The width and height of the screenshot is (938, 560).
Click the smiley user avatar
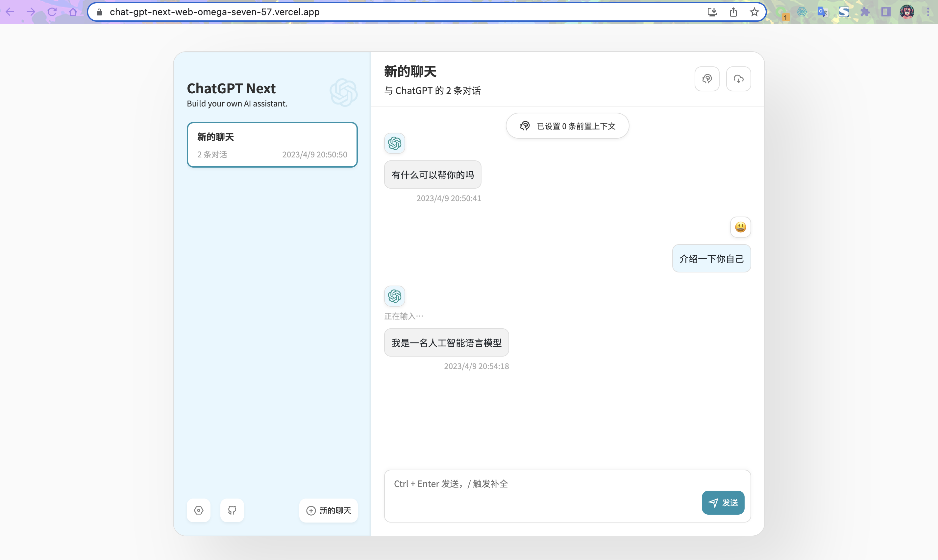[x=740, y=227]
